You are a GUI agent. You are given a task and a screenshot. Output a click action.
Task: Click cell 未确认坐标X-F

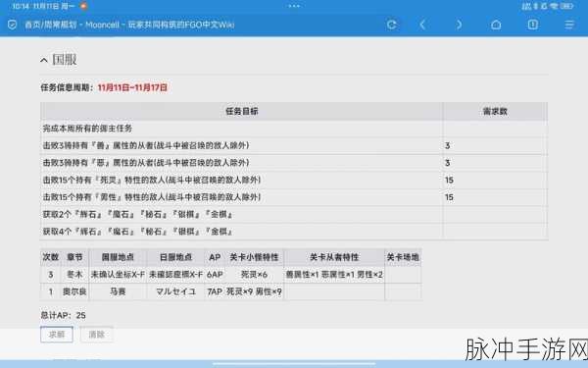click(x=118, y=275)
